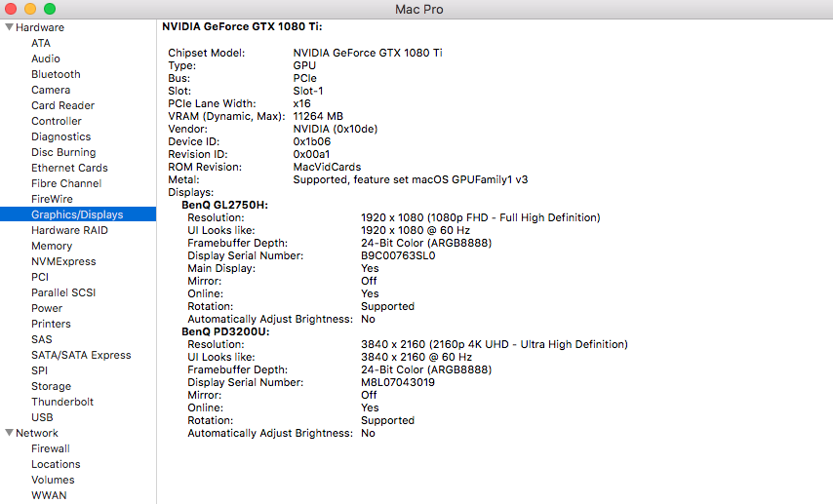
Task: Click the 3840 x 2160 @ 60 Hz value
Action: tap(416, 357)
